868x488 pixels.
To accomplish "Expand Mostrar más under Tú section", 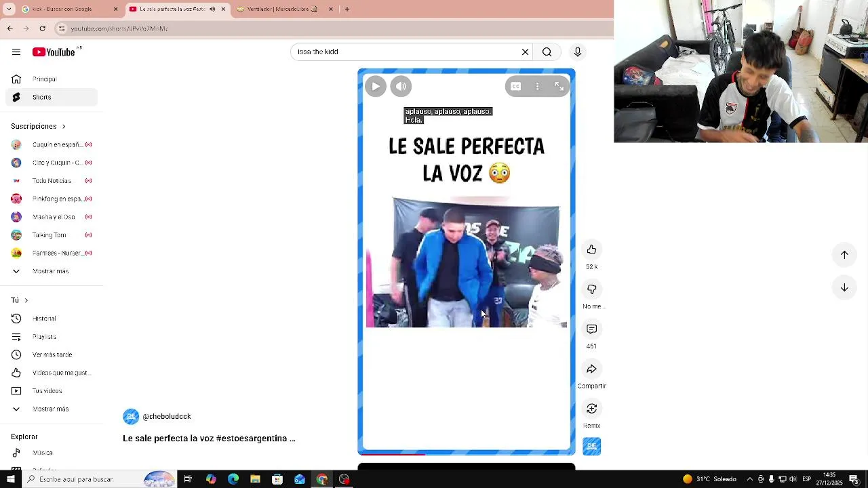I will point(52,409).
